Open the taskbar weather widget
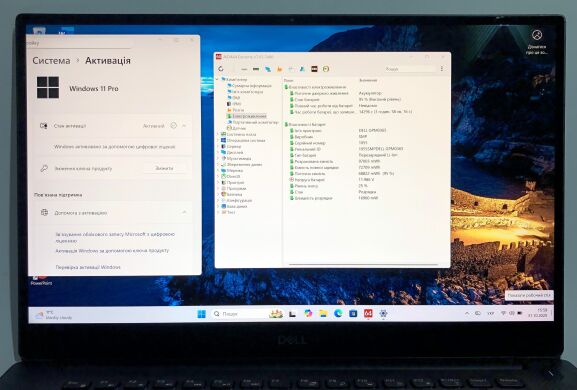Image resolution: width=577 pixels, height=390 pixels. 54,315
